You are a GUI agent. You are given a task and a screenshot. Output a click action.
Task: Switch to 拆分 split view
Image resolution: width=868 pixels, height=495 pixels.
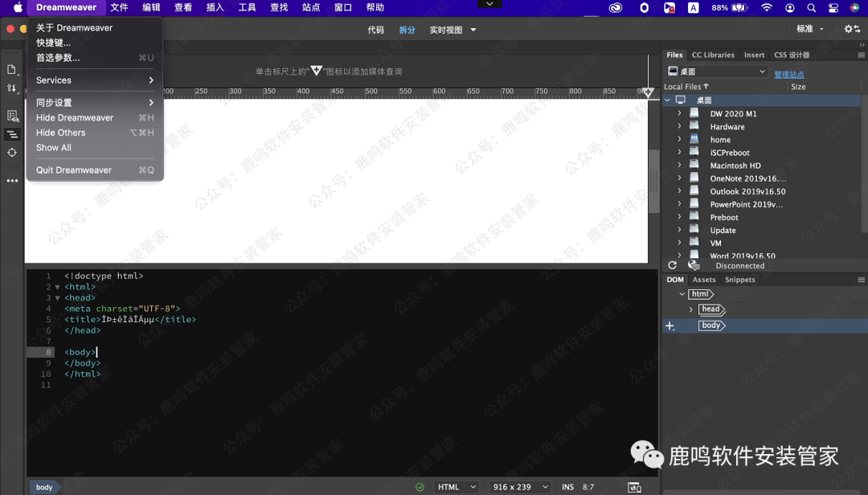tap(407, 30)
